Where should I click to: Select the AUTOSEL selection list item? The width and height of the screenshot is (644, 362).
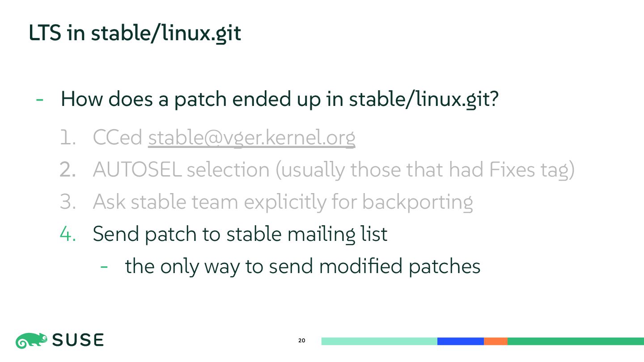334,170
